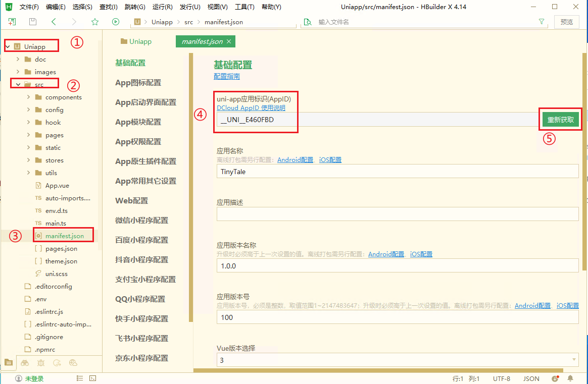Select App权限配置 section
Viewport: 588px width, 384px height.
[x=138, y=142]
